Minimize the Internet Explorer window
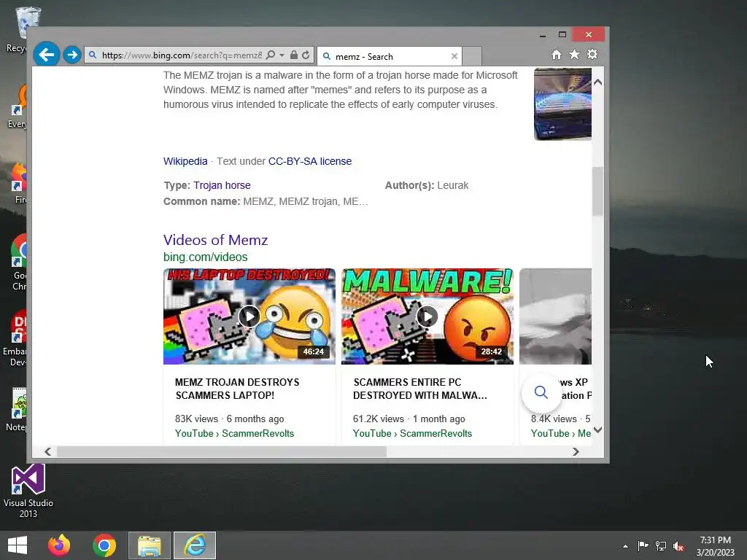 pos(543,35)
